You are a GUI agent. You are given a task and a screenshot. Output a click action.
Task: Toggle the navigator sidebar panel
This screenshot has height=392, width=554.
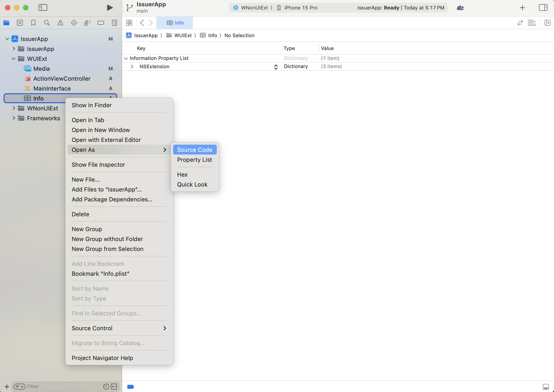click(x=43, y=7)
